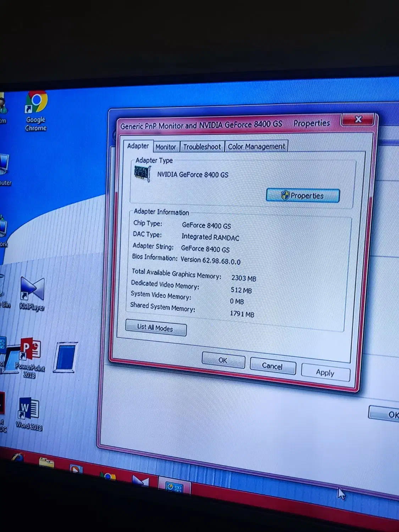Click the graphics card icon under Adapter Type
The image size is (399, 532).
pyautogui.click(x=143, y=173)
